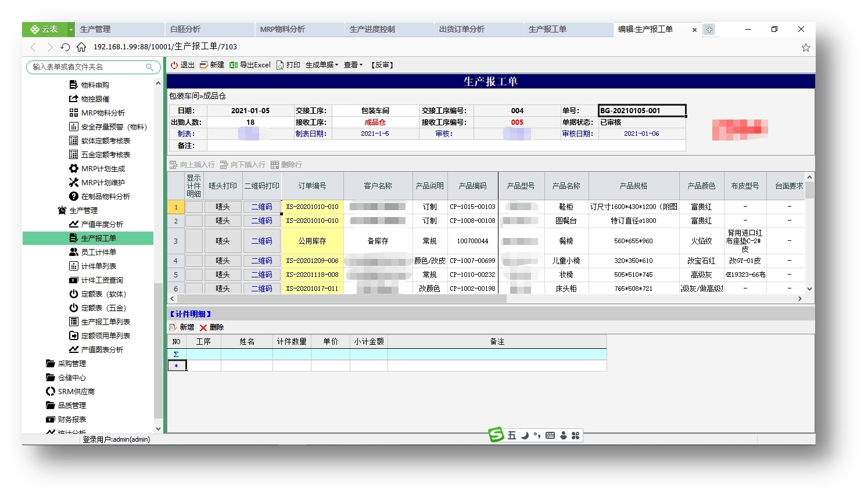
Task: Click the Sogou input method S icon
Action: click(x=496, y=435)
